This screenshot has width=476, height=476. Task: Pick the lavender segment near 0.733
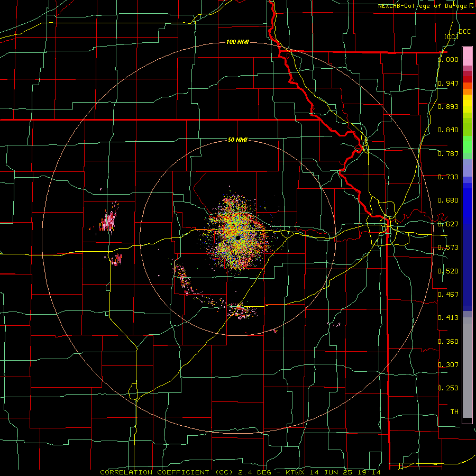coord(467,168)
